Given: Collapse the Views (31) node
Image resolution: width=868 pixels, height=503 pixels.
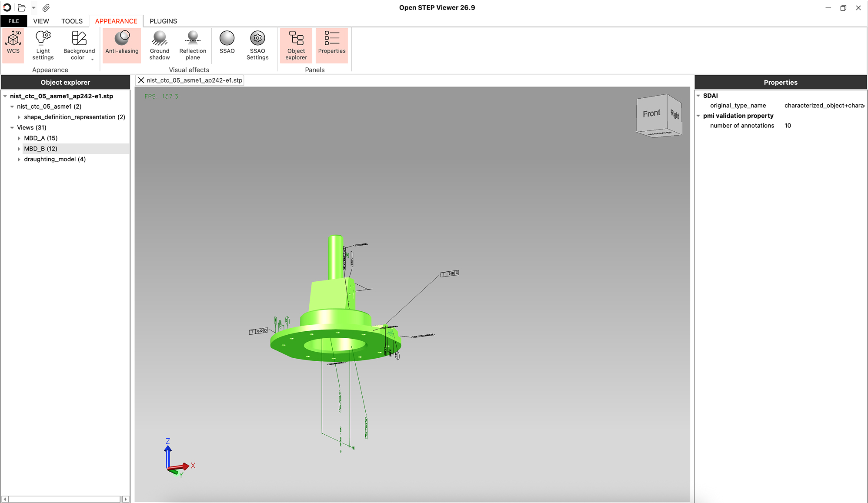Looking at the screenshot, I should (x=12, y=128).
